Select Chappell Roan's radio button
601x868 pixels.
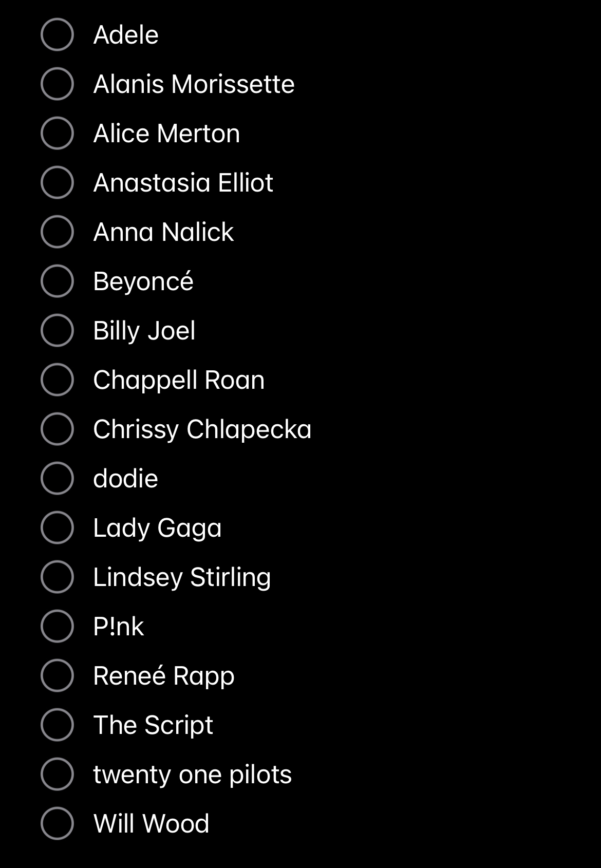coord(57,380)
